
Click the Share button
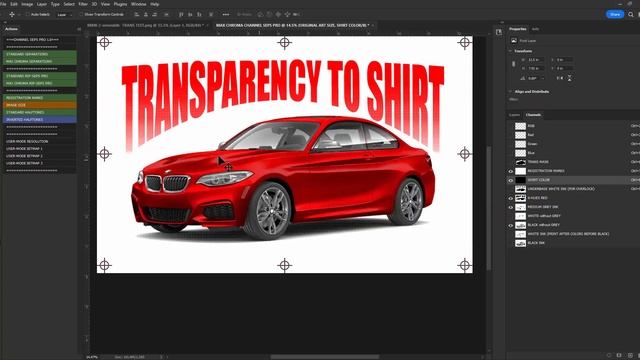pos(615,14)
